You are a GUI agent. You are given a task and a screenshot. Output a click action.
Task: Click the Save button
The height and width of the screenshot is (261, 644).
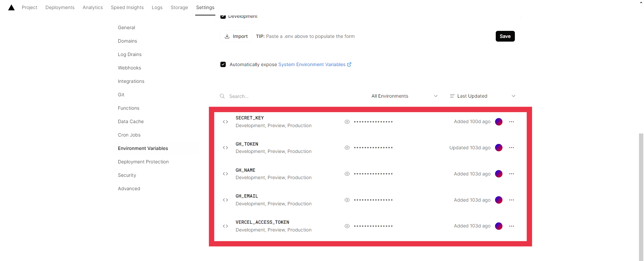click(x=505, y=36)
